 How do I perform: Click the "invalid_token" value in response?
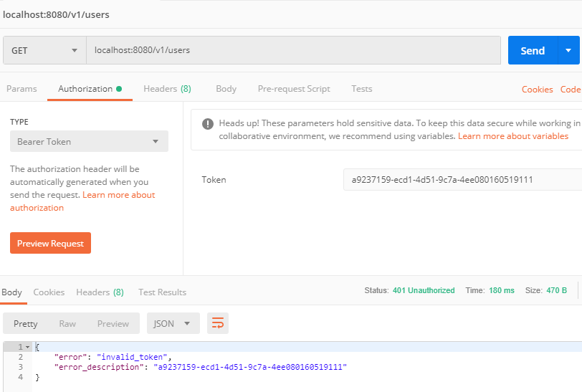[x=132, y=357]
